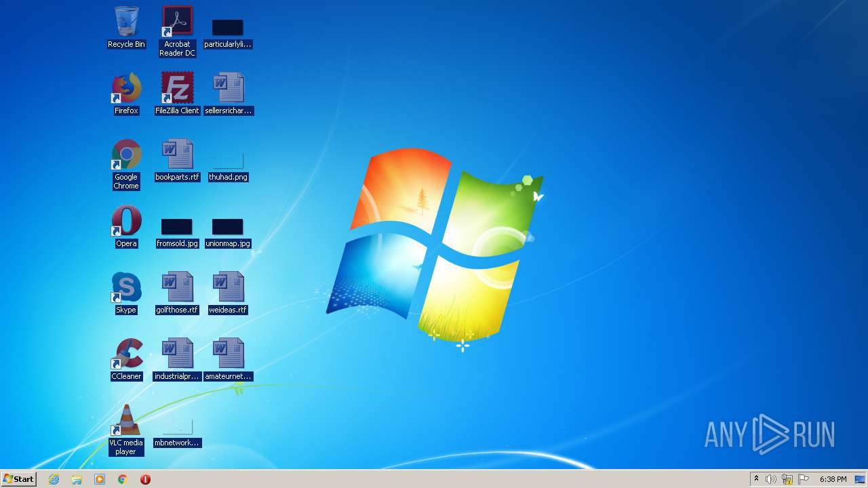Select the thuhad.png image file
This screenshot has width=868, height=488.
228,167
